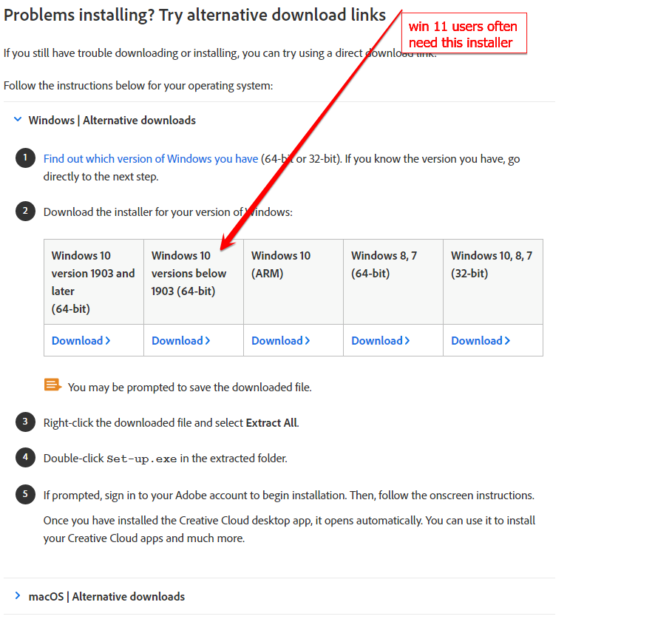672x622 pixels.
Task: Download Windows 10 versions below 1903 installer
Action: point(180,341)
